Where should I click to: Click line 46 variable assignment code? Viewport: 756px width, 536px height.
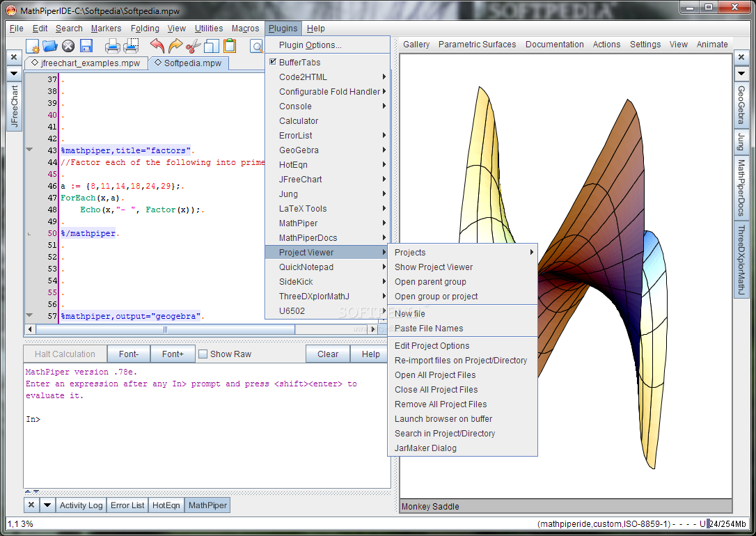coord(123,186)
